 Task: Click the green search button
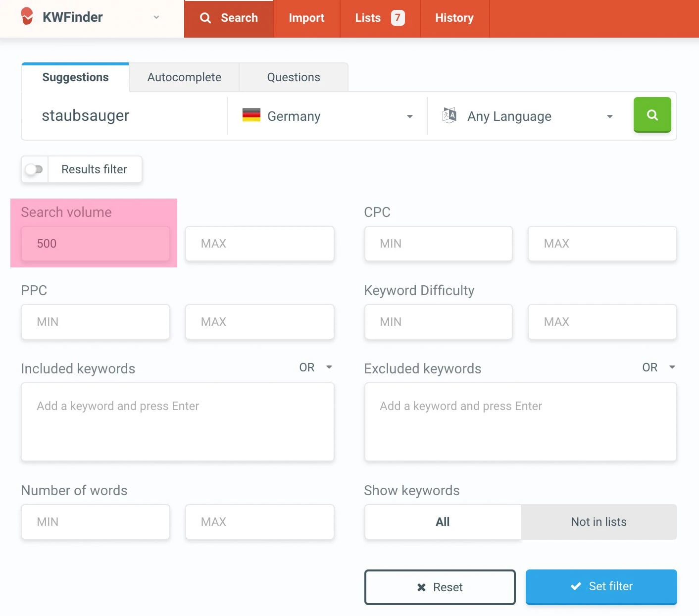[x=652, y=115]
